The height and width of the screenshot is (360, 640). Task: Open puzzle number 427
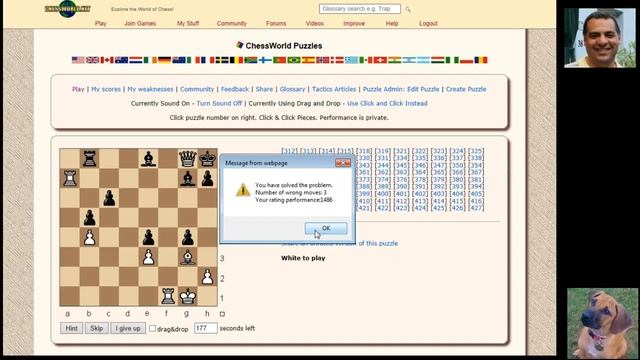point(476,208)
